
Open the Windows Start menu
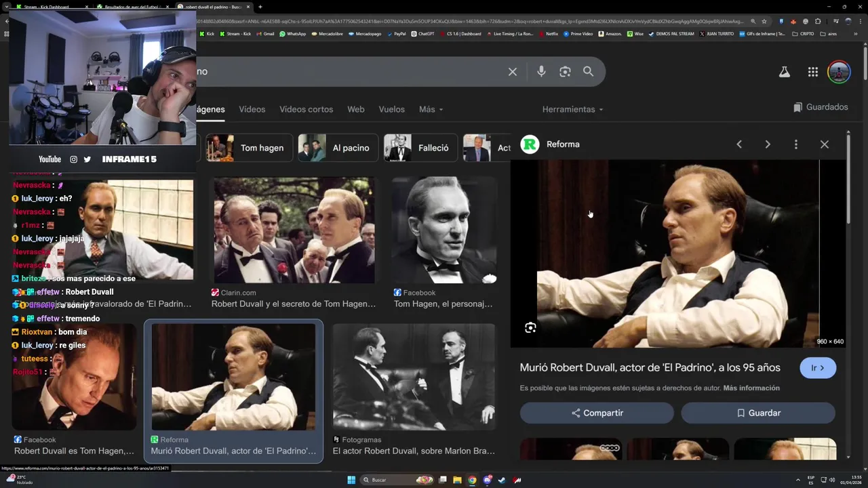tap(351, 480)
